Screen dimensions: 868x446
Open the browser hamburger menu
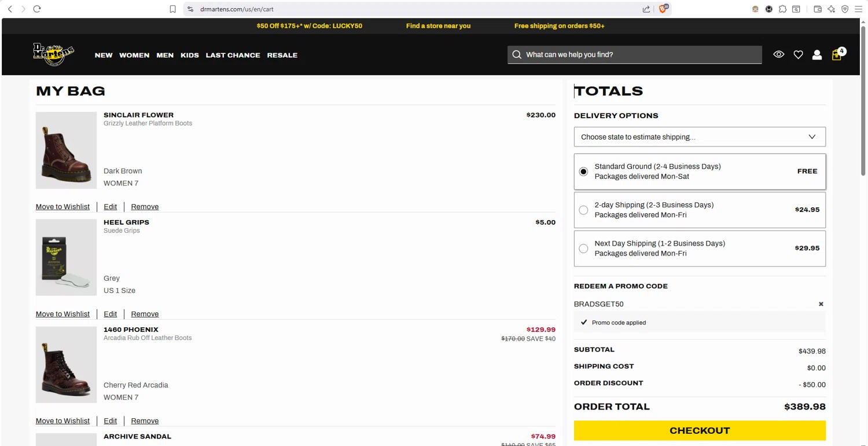859,9
